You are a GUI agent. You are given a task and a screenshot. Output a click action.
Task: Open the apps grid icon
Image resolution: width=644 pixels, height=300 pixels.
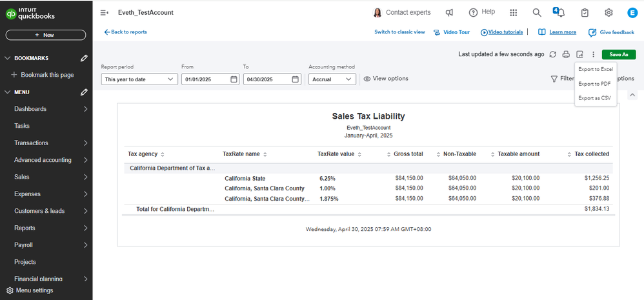click(514, 13)
